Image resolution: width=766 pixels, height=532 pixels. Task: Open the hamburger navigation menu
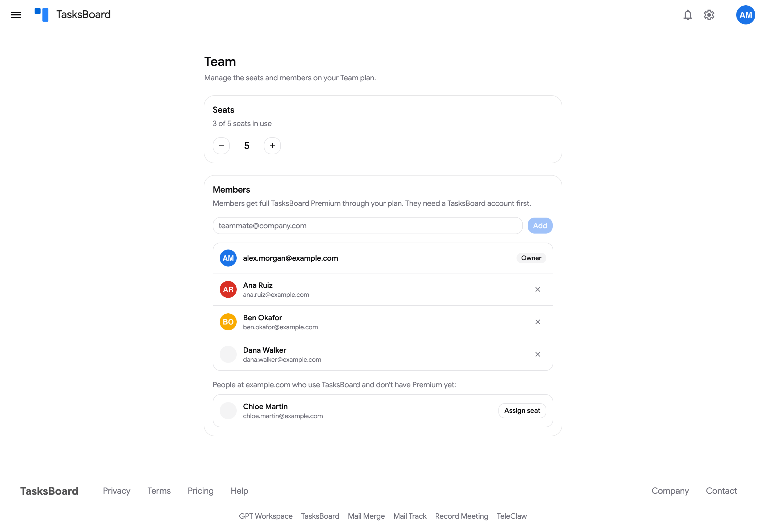point(16,15)
